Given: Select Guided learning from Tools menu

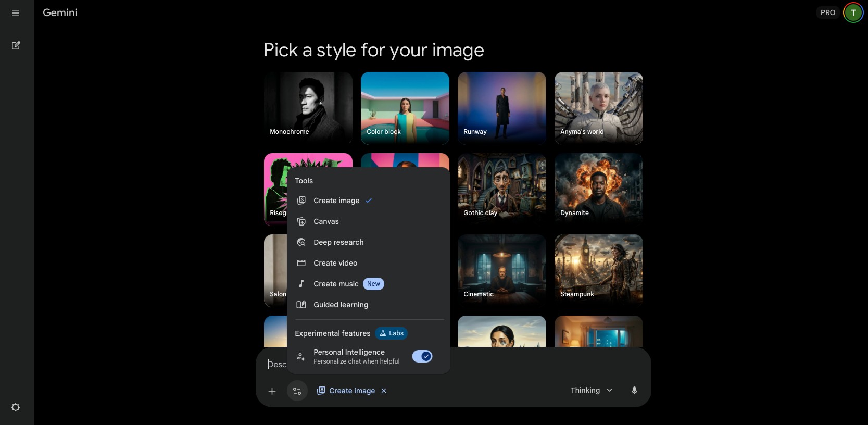Looking at the screenshot, I should point(369,305).
